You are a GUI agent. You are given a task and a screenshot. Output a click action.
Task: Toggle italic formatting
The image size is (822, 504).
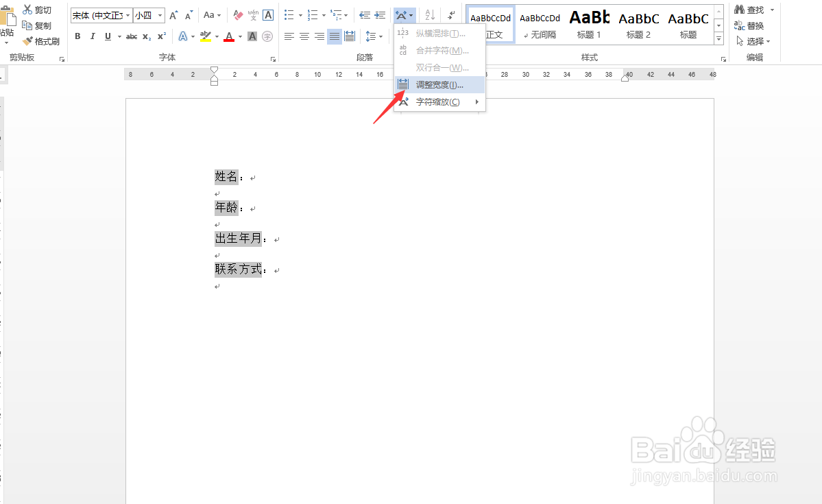[x=92, y=36]
